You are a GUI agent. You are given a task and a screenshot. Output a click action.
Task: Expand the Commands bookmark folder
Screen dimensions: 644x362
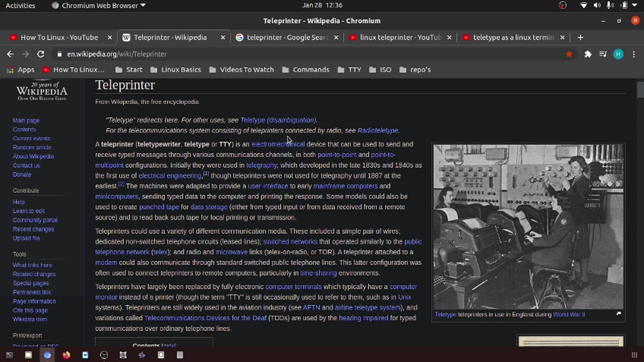pyautogui.click(x=305, y=69)
